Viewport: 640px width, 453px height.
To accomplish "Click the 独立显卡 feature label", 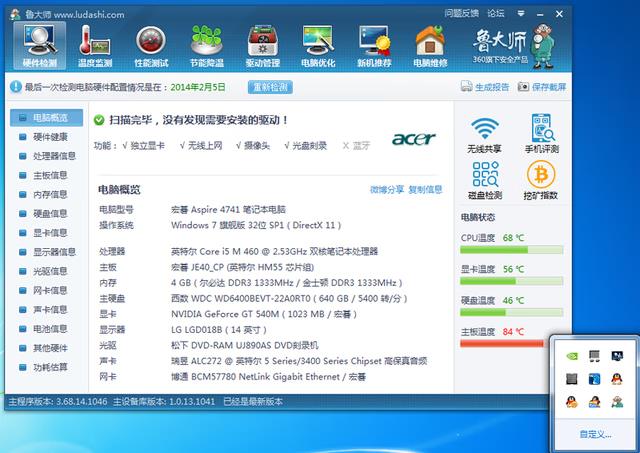I will tap(143, 146).
